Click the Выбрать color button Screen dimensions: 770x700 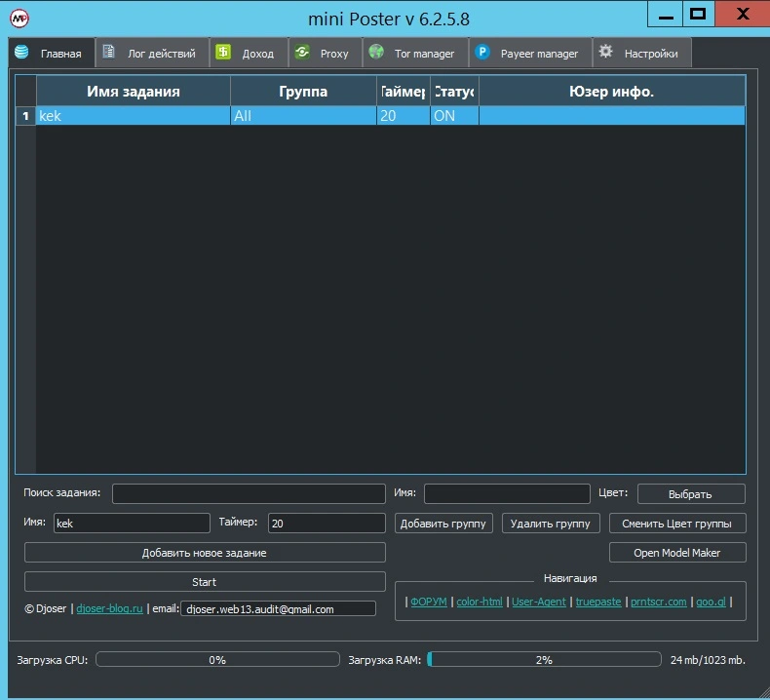point(691,494)
